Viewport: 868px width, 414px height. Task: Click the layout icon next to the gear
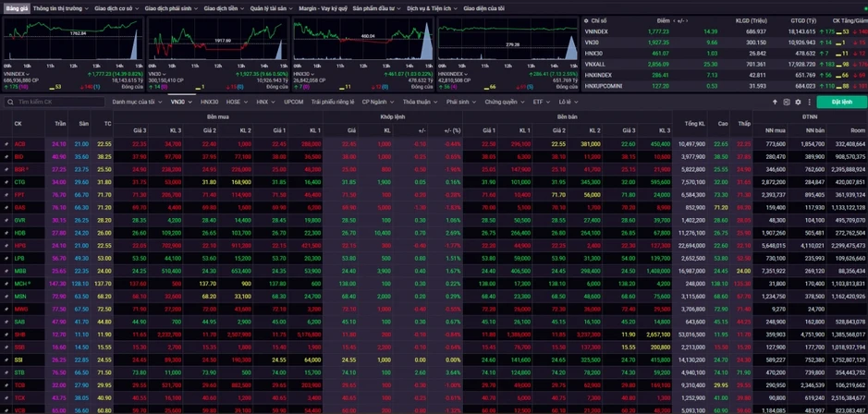tap(787, 103)
